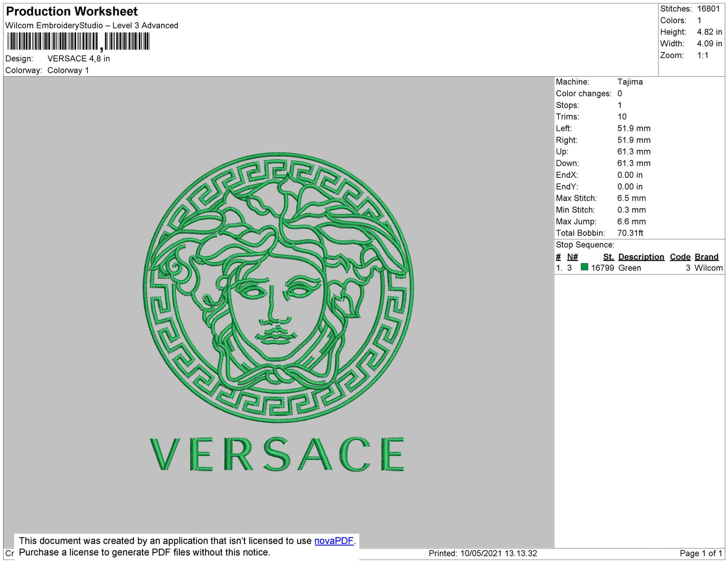Click the St. column header
Image resolution: width=728 pixels, height=563 pixels.
(x=609, y=257)
